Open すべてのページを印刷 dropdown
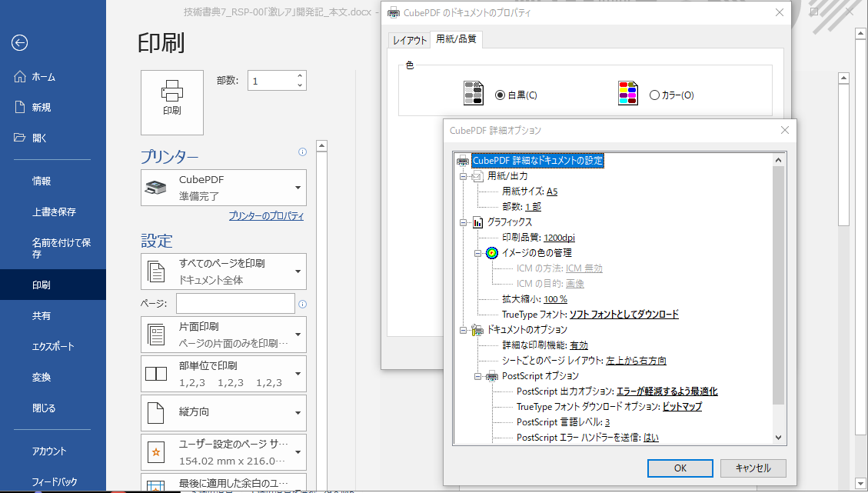 [224, 271]
